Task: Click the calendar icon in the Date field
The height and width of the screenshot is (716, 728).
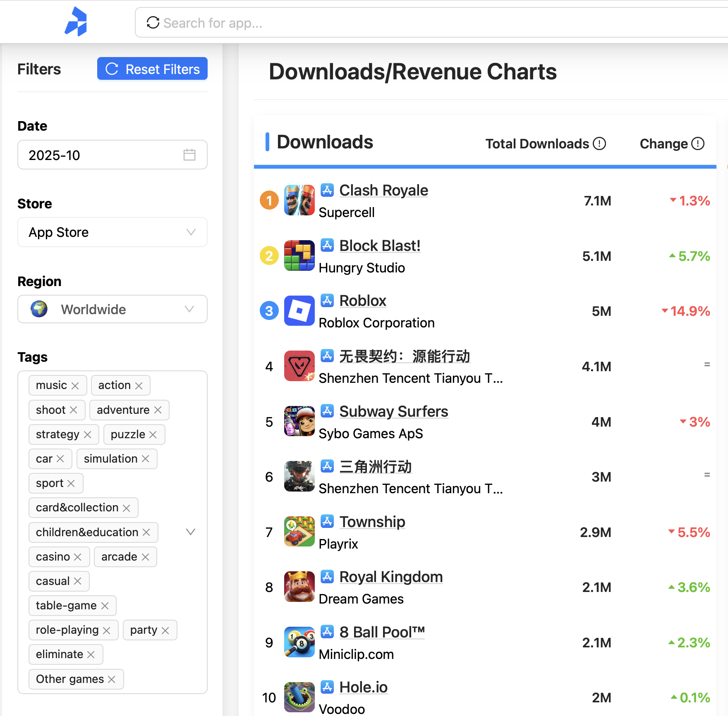Action: pos(189,155)
